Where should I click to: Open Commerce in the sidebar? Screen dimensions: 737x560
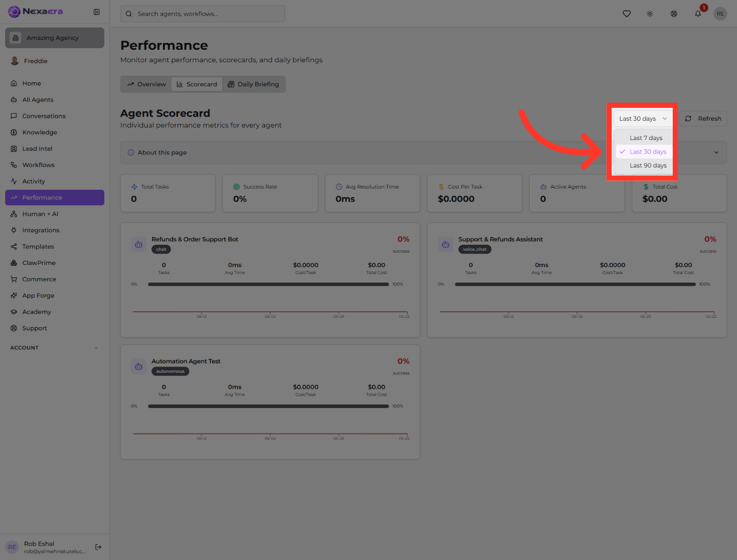54,279
